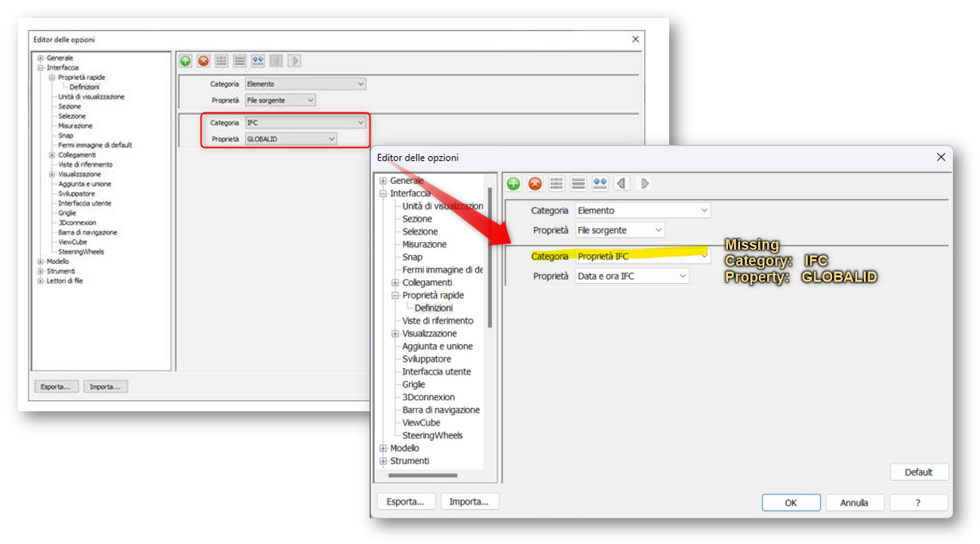
Task: Click the OK button
Action: (791, 501)
